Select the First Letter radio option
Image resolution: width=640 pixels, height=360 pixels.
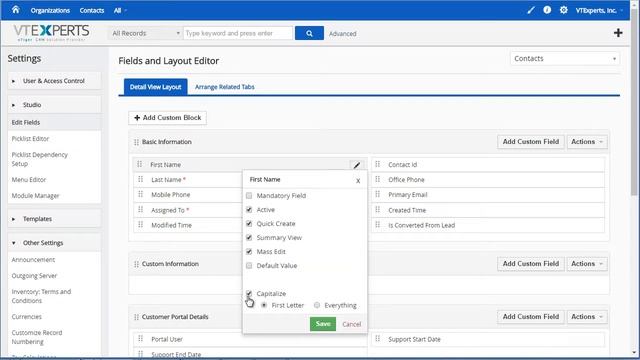[264, 305]
